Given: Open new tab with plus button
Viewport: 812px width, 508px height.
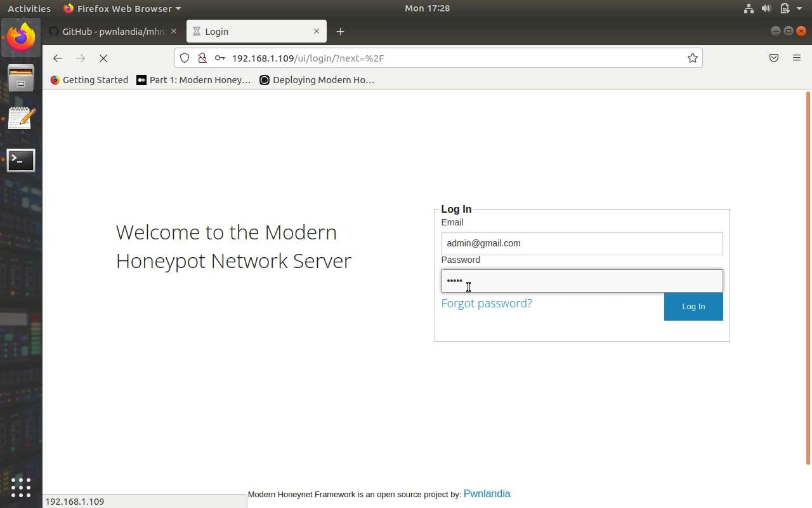Looking at the screenshot, I should 341,32.
